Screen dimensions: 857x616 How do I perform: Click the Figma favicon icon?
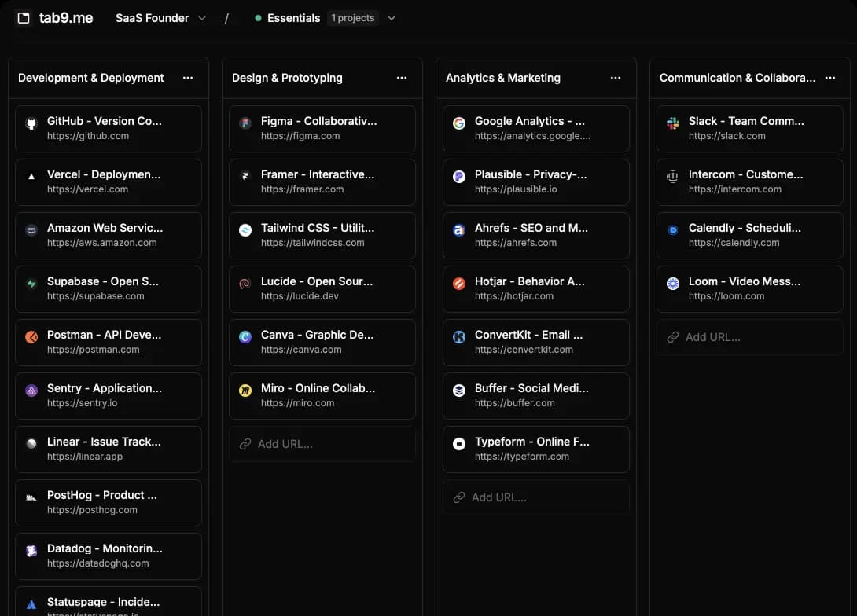coord(245,123)
